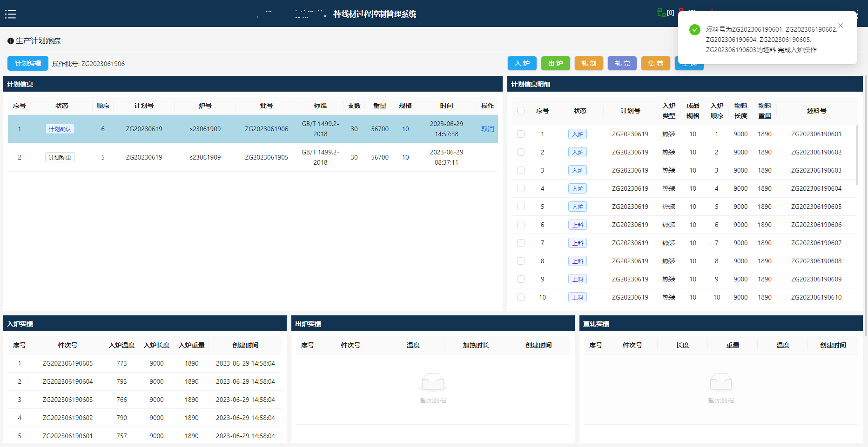Image resolution: width=868 pixels, height=447 pixels.
Task: Check the row for billet ZG202306190609
Action: (521, 279)
